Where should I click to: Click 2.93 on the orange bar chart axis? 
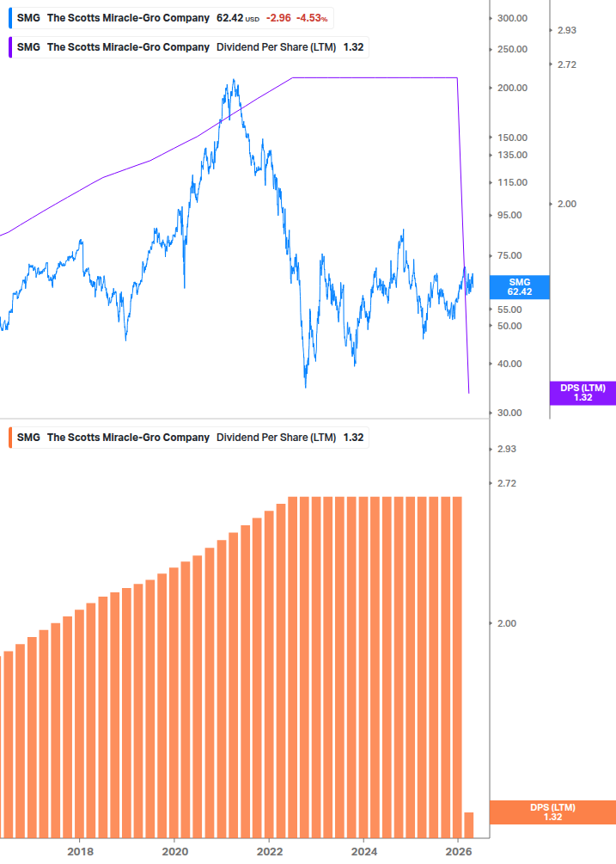coord(507,449)
